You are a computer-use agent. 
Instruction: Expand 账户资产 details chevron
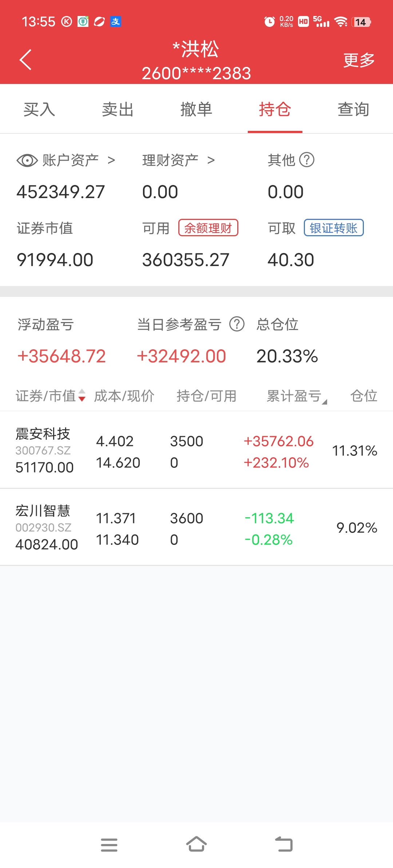click(x=111, y=160)
